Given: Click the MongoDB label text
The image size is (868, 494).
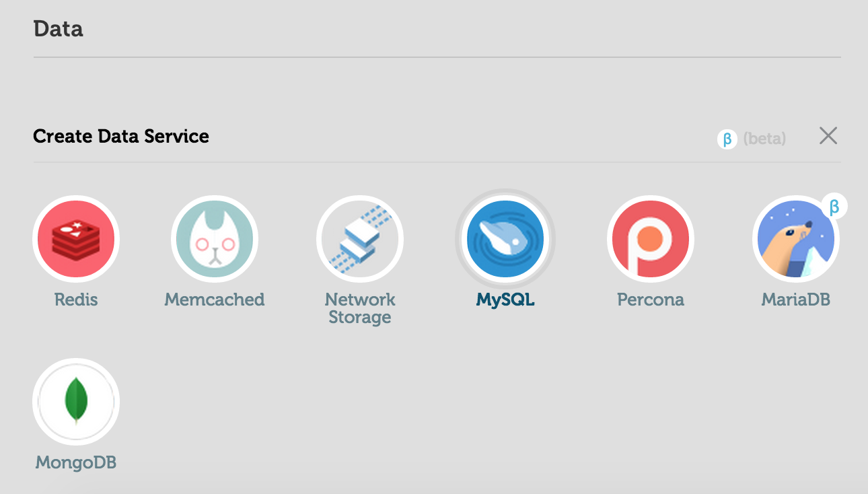Looking at the screenshot, I should [76, 463].
